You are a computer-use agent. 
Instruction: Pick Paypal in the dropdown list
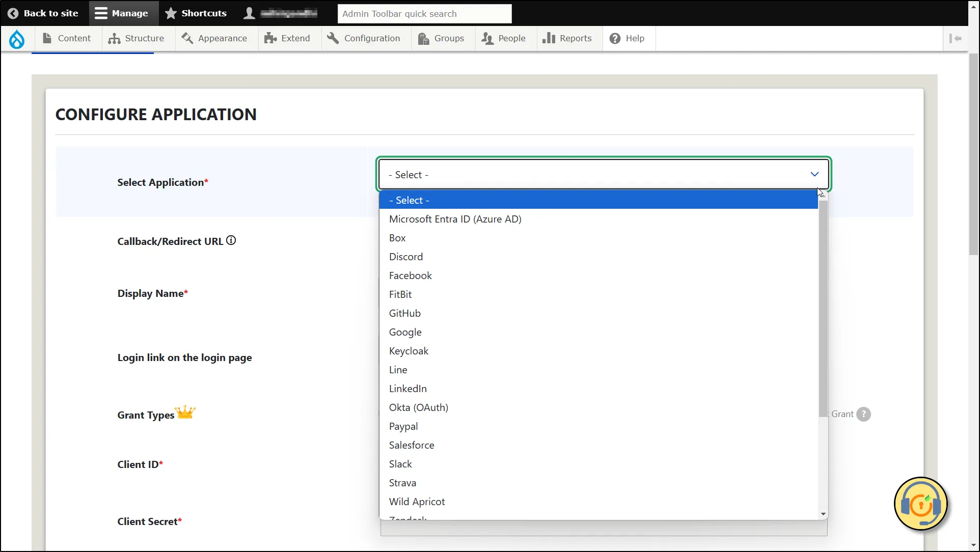tap(598, 426)
